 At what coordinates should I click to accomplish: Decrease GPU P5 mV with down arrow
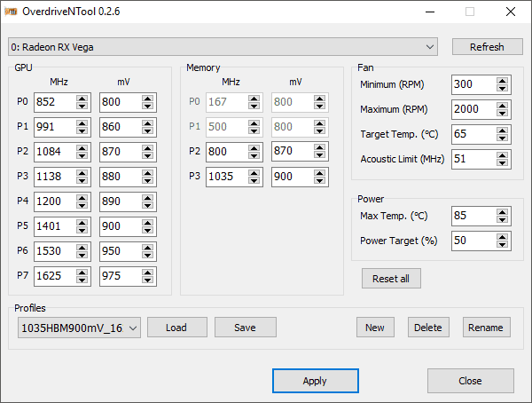click(x=147, y=230)
